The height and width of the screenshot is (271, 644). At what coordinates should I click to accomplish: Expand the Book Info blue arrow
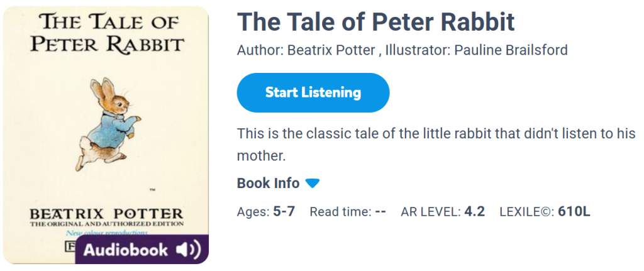coord(313,184)
